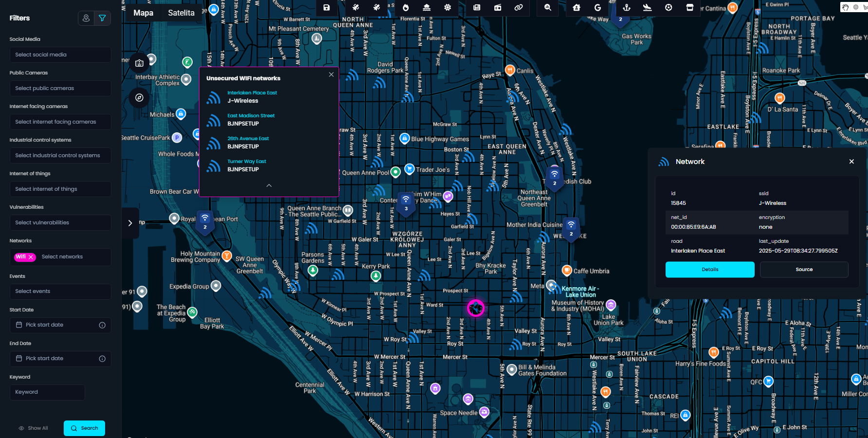Click the Trader Joe's shopping cart marker
Screen dimensions: 868x438
[409, 169]
